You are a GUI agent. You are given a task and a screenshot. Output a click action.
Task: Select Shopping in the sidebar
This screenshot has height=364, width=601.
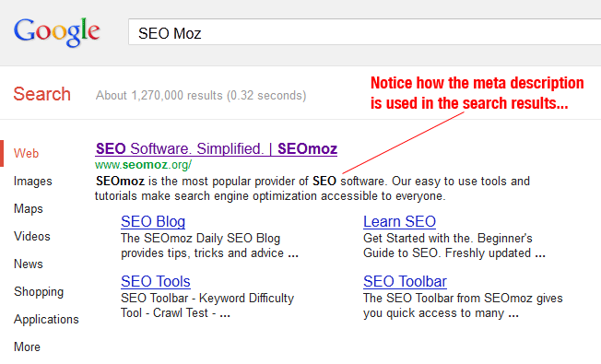point(39,292)
